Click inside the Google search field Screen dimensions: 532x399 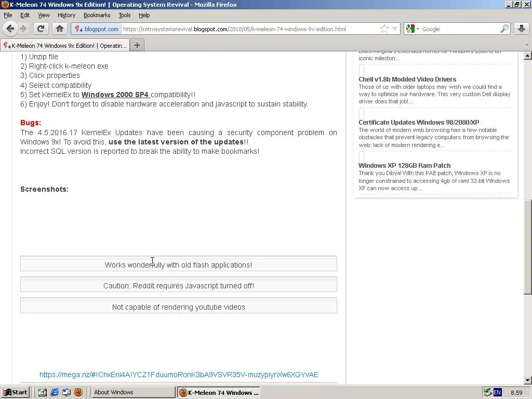pyautogui.click(x=459, y=29)
